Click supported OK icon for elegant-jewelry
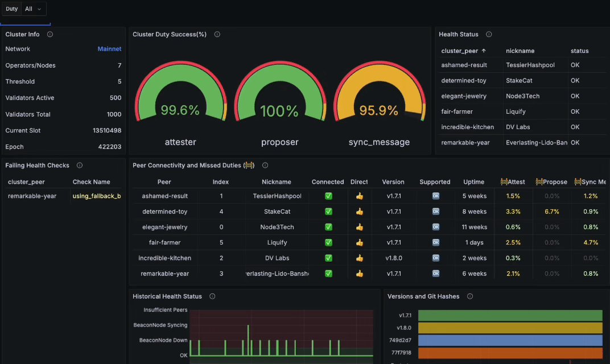Screen dimensions: 610x364 coord(436,227)
